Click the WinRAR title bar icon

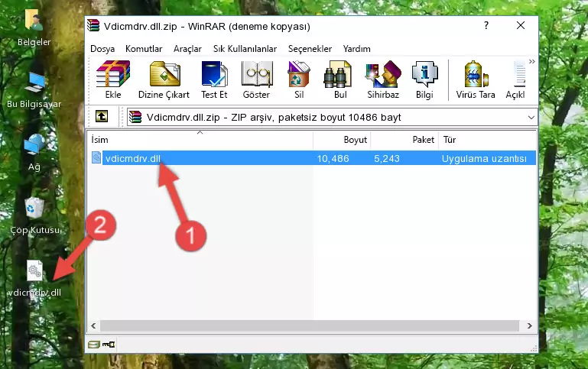click(93, 26)
